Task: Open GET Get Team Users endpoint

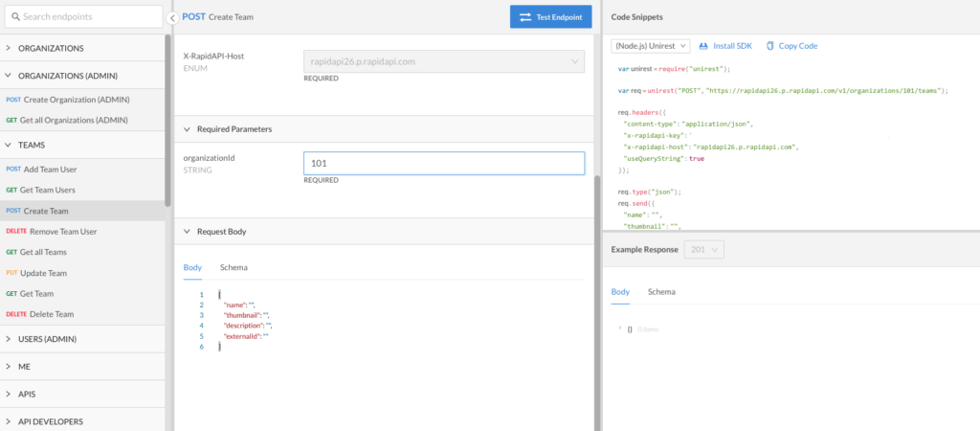Action: click(82, 190)
